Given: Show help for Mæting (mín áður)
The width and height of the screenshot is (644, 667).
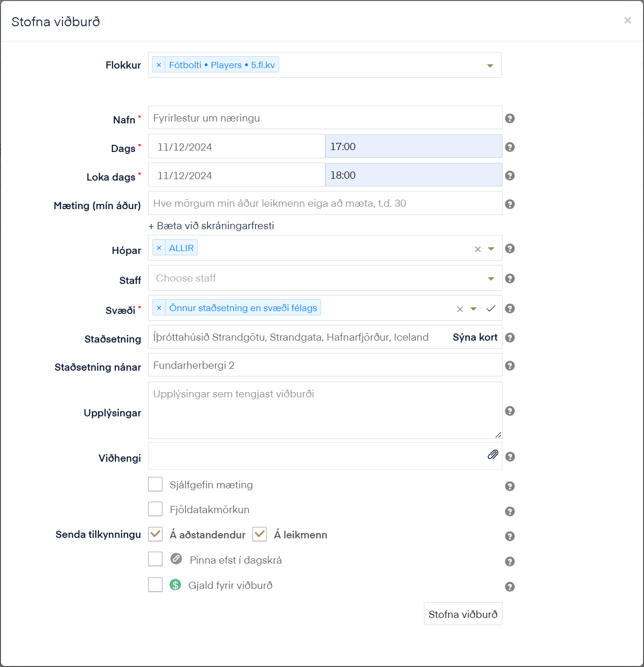Looking at the screenshot, I should (x=510, y=204).
